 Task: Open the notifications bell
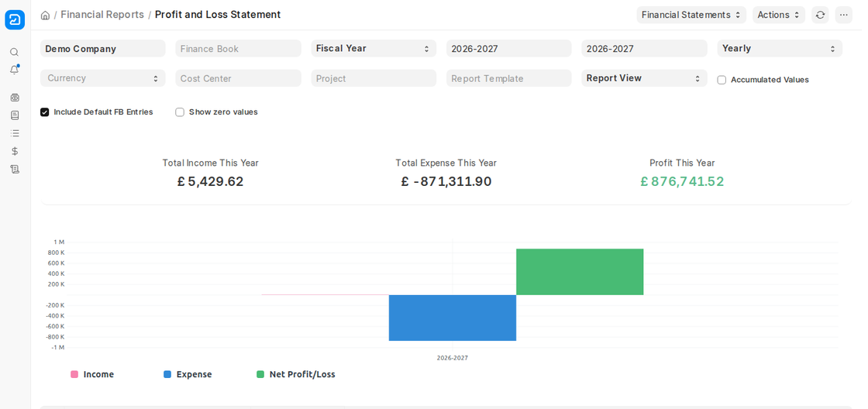pos(15,70)
